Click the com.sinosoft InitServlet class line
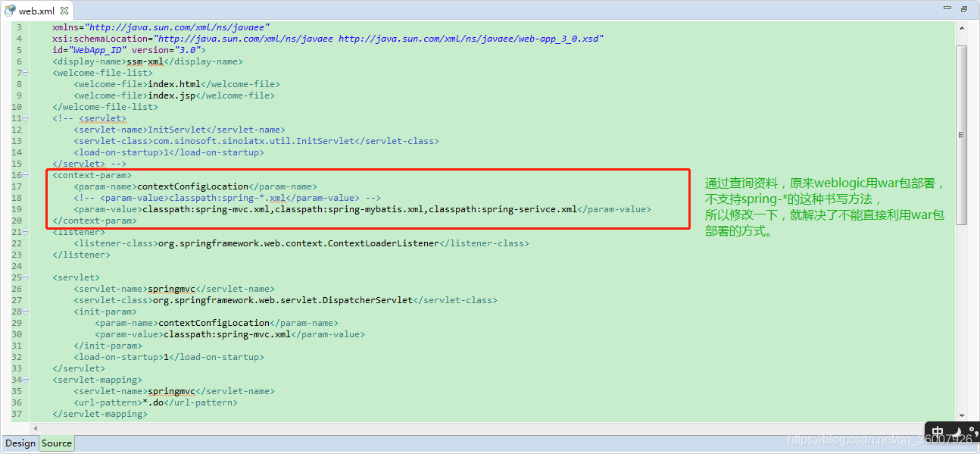This screenshot has width=980, height=454. pos(256,141)
